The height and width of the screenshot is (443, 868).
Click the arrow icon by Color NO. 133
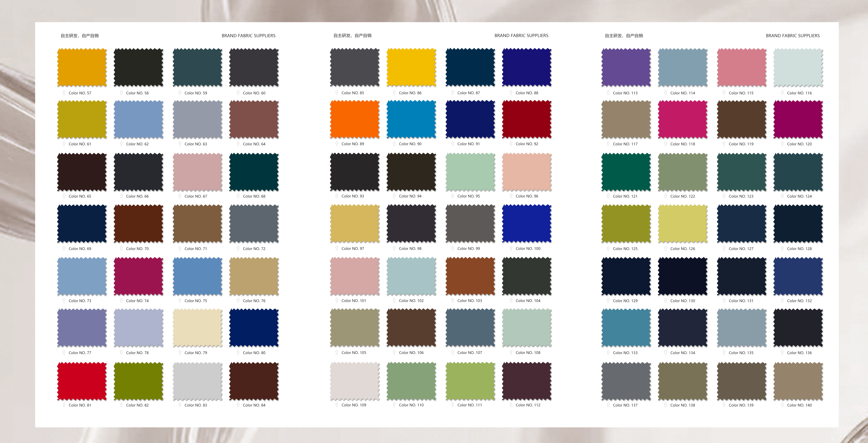pyautogui.click(x=608, y=352)
